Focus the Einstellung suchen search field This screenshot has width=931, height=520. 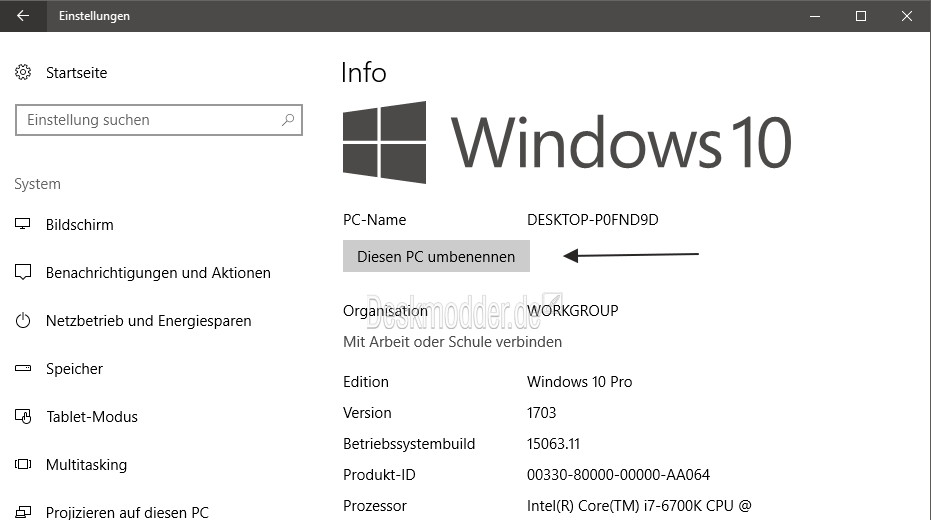tap(159, 120)
